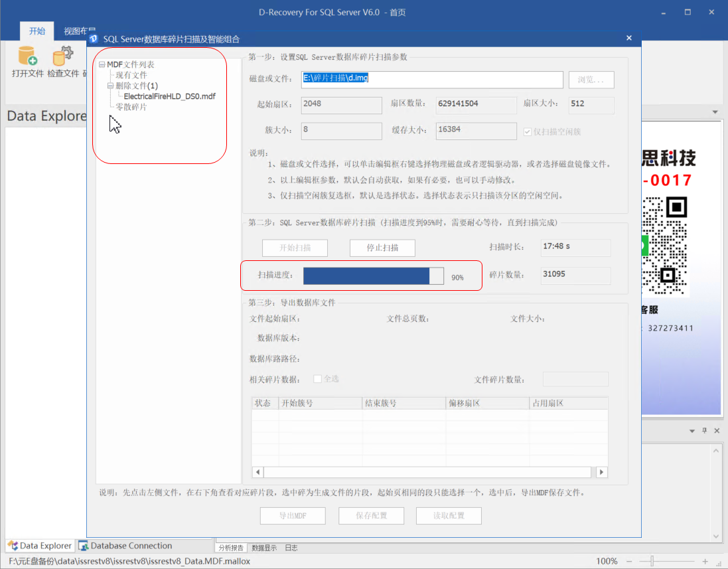Open the 数据显示 tab
Screen dimensions: 728x569
pos(264,548)
